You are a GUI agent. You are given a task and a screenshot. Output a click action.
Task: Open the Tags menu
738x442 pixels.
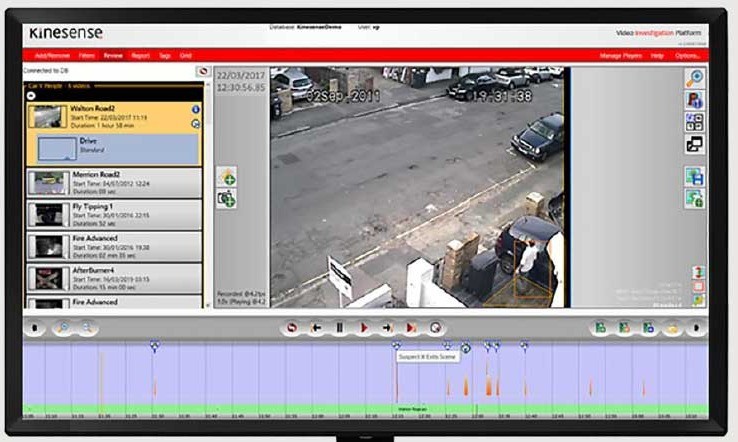[x=165, y=56]
